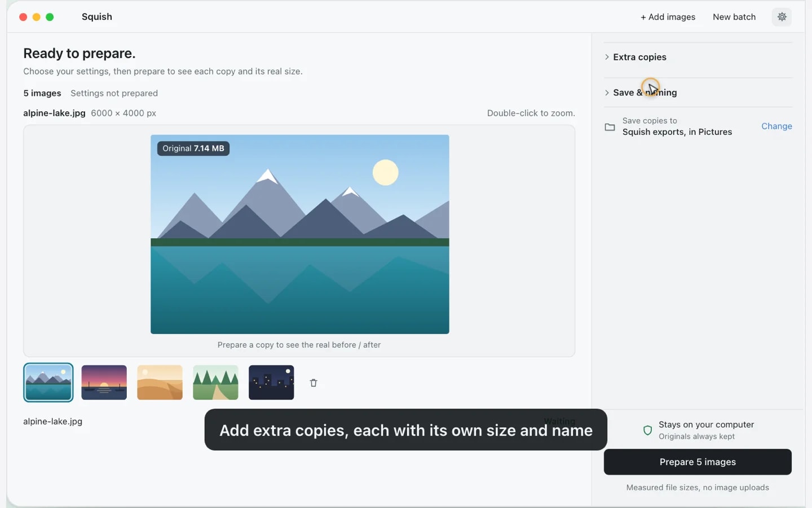The height and width of the screenshot is (508, 812).
Task: Click + Add images
Action: click(668, 17)
